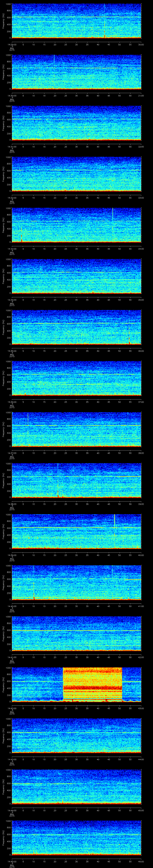Viewport: 153px width, 868px height.
Task: Open the spectrogram panel starting at 14:31:00
Action: 76,123
